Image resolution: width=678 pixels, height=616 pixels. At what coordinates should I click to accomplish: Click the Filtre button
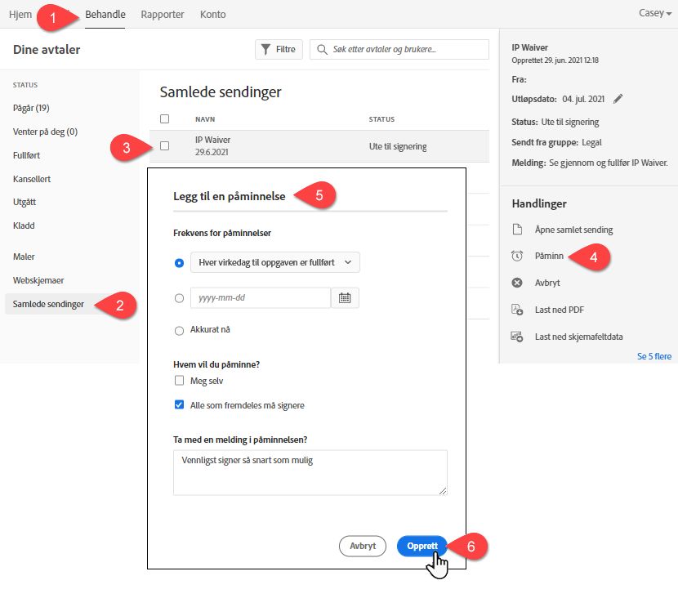pos(279,49)
